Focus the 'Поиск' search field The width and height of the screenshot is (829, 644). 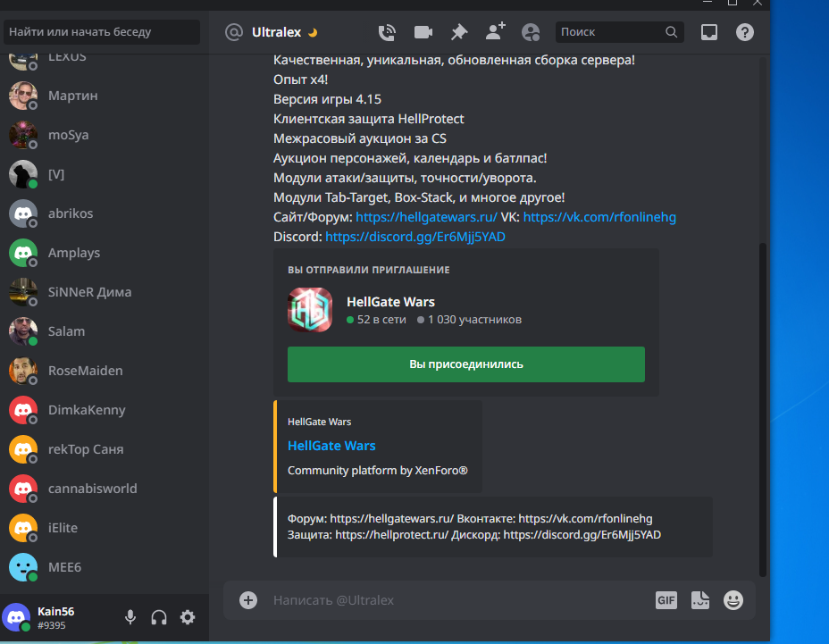(619, 32)
